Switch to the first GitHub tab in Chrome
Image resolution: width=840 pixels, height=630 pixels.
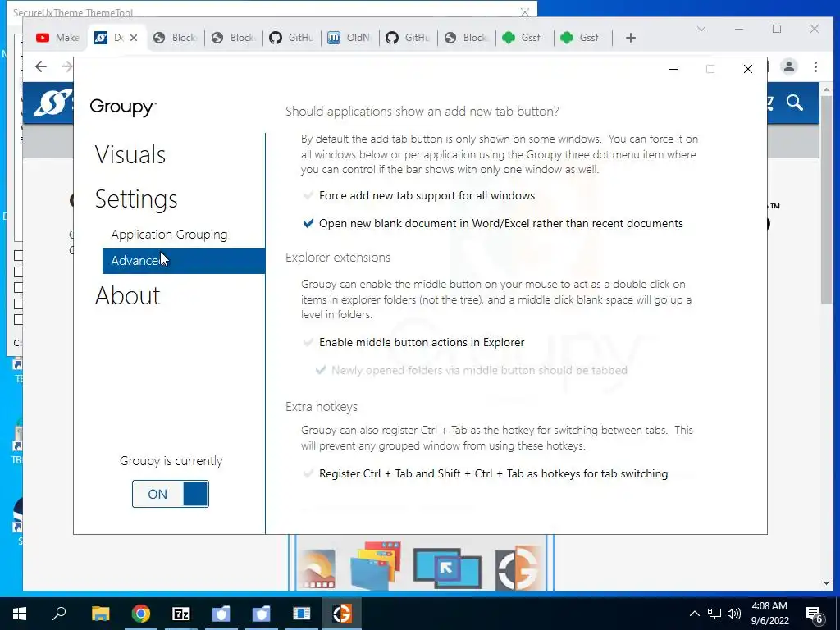pyautogui.click(x=292, y=38)
